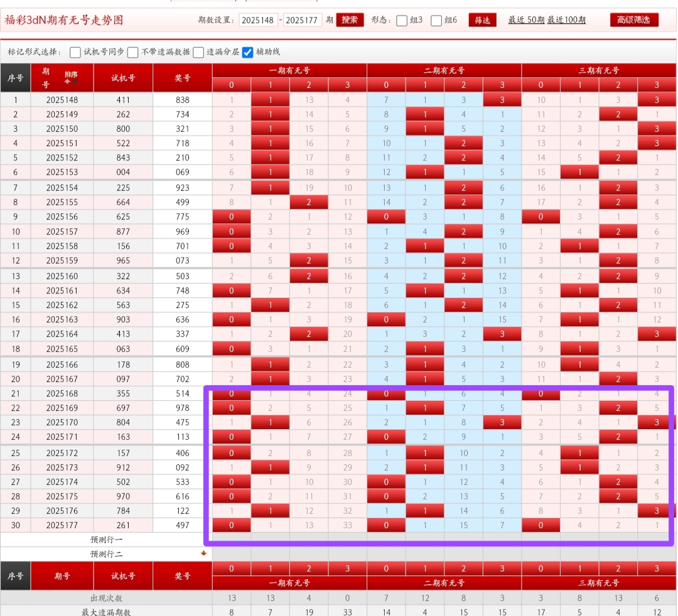Image resolution: width=678 pixels, height=616 pixels.
Task: Check the 组3 checkbox
Action: 402,20
